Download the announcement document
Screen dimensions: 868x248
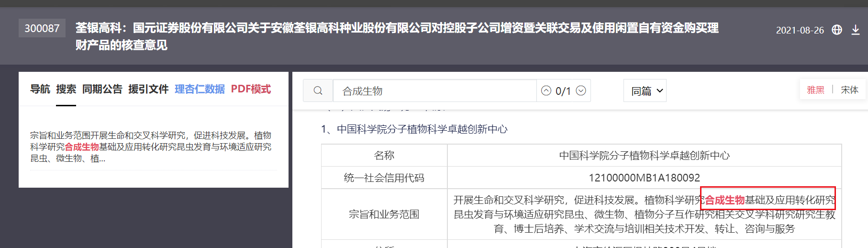[x=856, y=30]
